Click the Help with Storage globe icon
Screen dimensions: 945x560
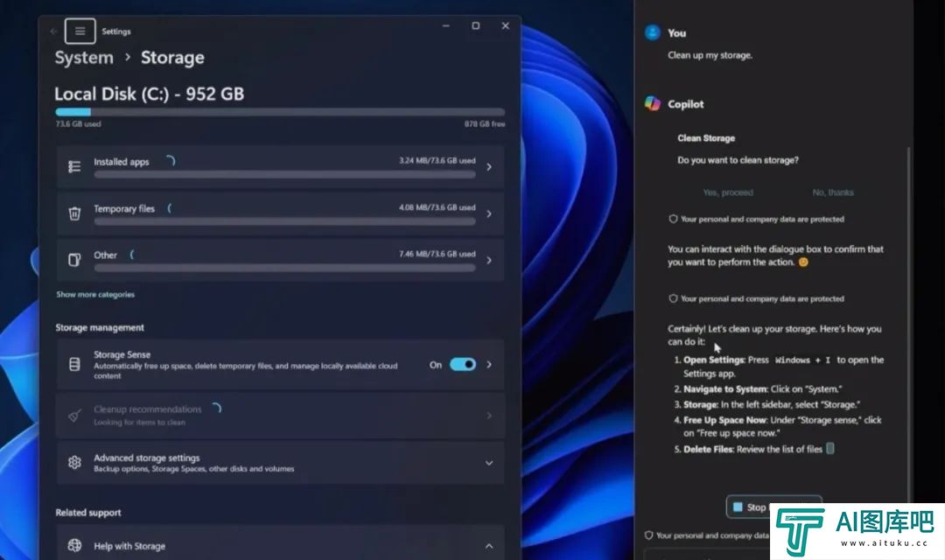coord(74,545)
